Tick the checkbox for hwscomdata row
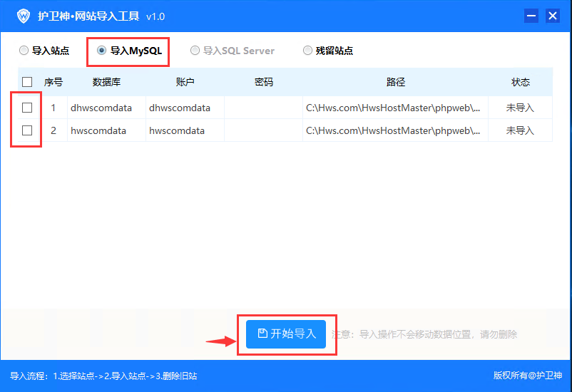This screenshot has height=392, width=572. [x=27, y=130]
